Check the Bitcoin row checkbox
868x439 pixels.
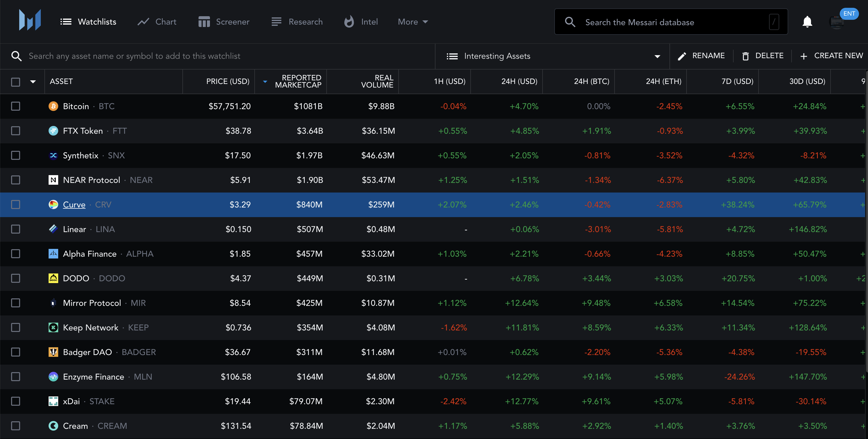[16, 106]
